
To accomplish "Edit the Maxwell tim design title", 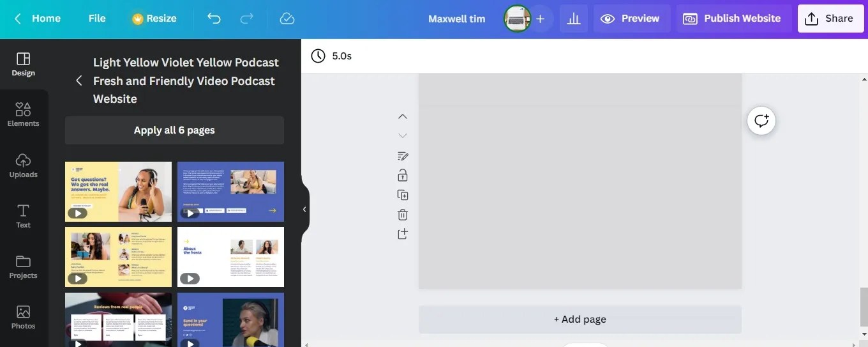I will click(x=456, y=19).
